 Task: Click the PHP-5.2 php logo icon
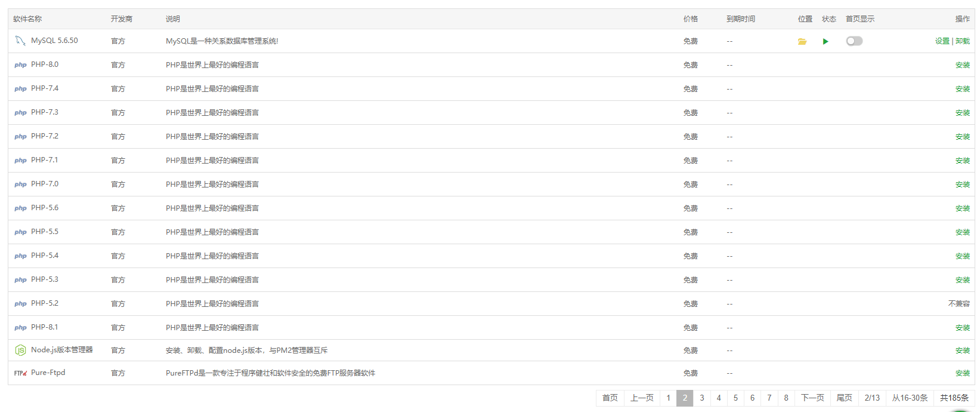20,304
